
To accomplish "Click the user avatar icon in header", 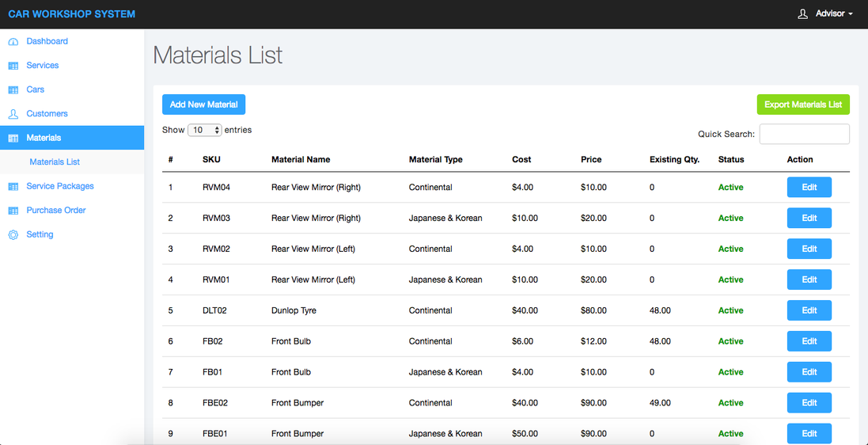I will pyautogui.click(x=802, y=14).
